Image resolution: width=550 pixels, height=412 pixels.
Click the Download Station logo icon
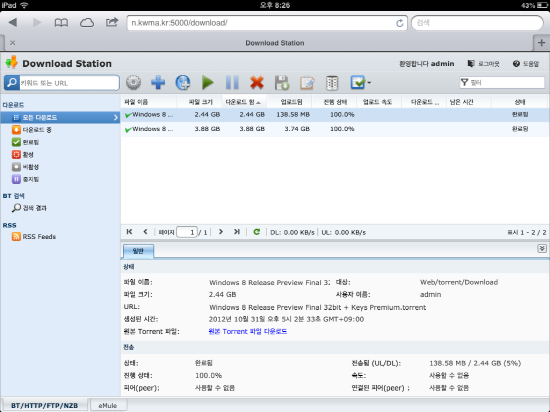[x=12, y=62]
